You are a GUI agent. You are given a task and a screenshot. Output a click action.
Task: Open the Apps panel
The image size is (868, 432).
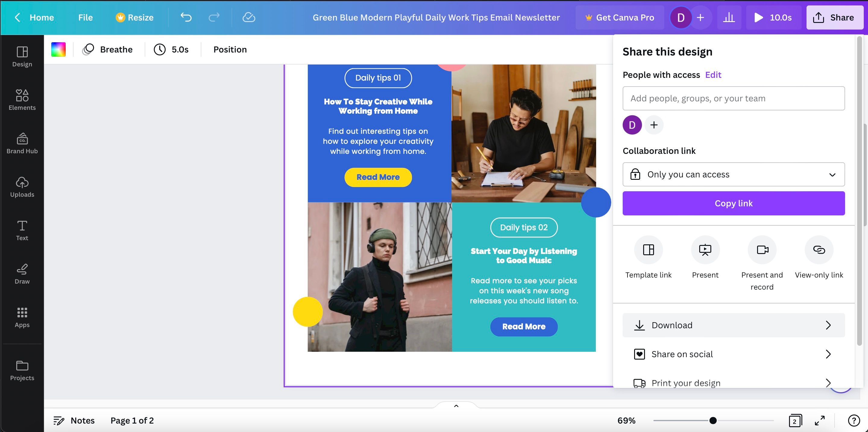[22, 316]
